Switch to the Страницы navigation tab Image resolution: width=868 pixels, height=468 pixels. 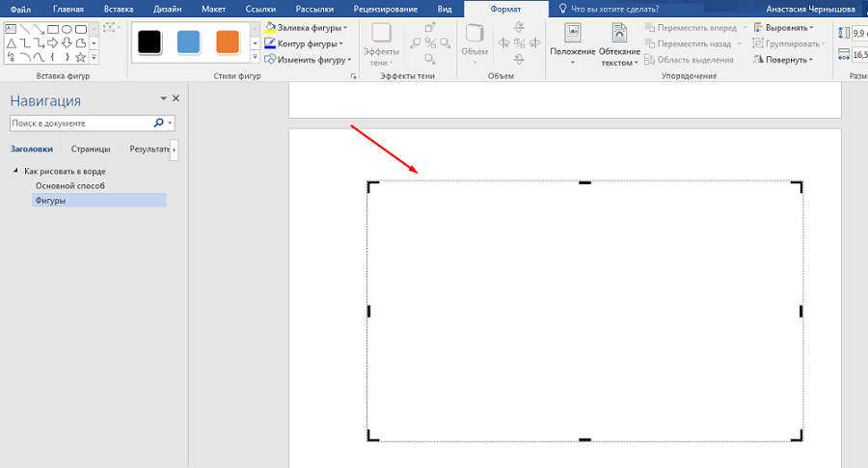click(90, 150)
